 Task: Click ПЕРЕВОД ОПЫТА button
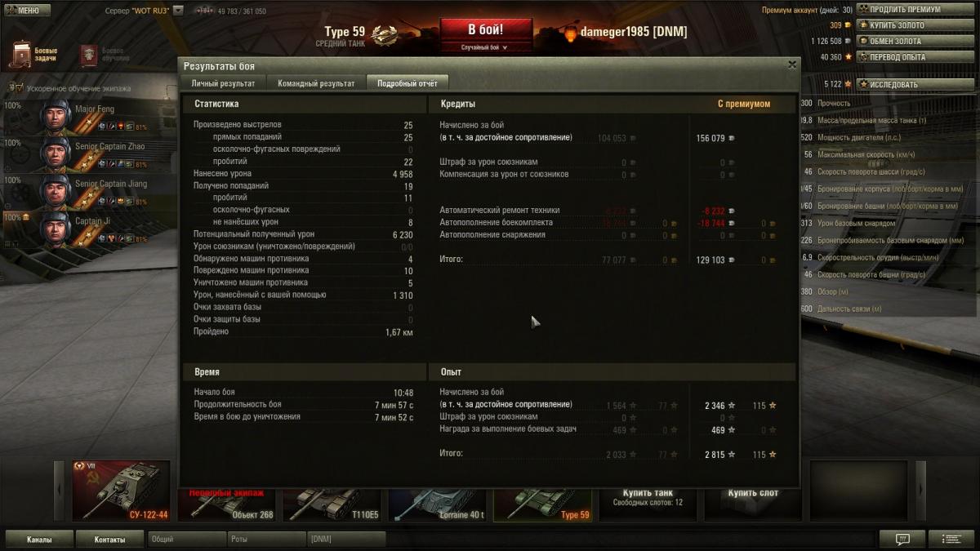pos(915,57)
